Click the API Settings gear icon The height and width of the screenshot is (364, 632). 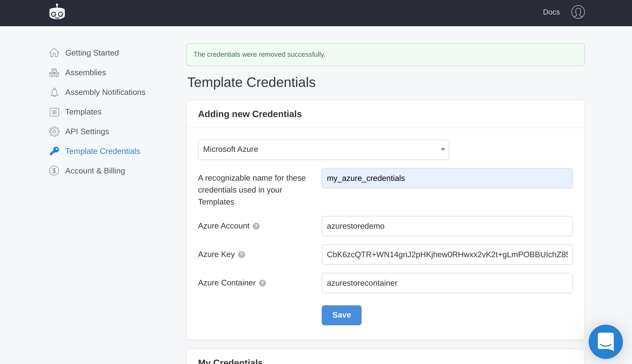54,132
